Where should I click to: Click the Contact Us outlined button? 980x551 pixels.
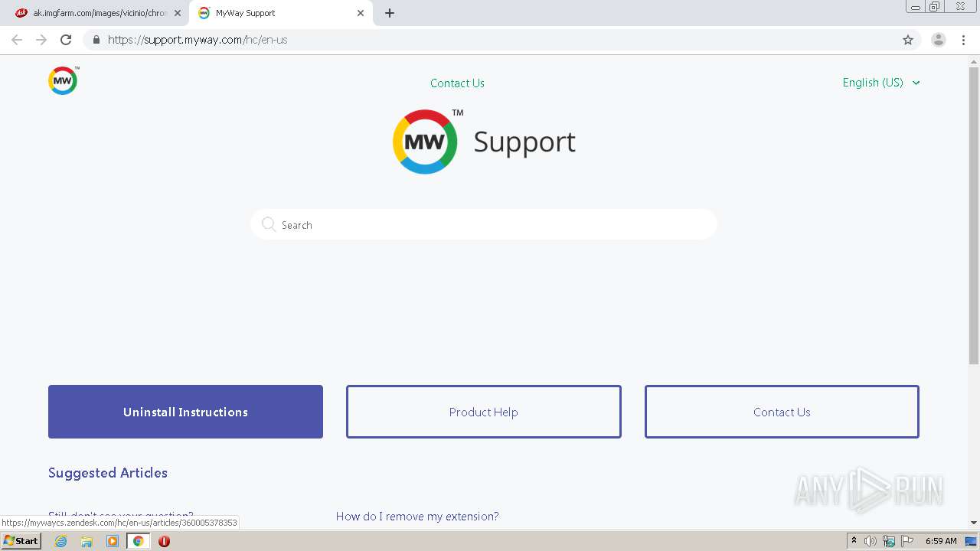(x=782, y=412)
